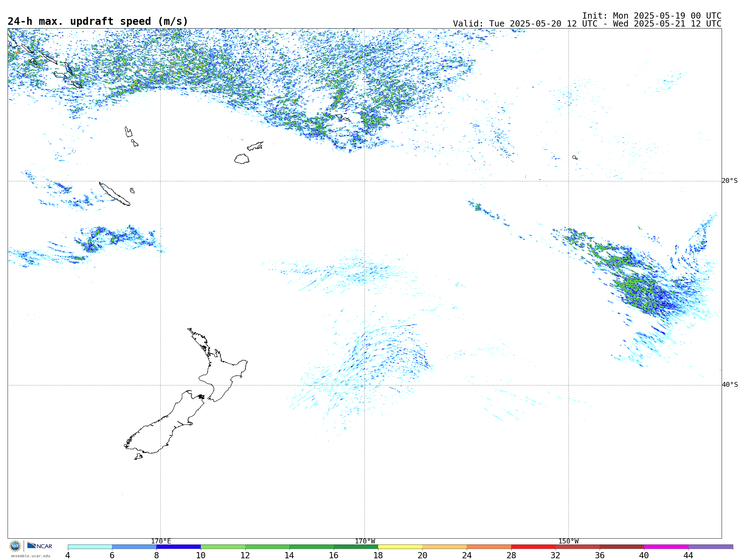744x560 pixels.
Task: Click Fiji's Vanua Levu island outline
Action: click(255, 146)
